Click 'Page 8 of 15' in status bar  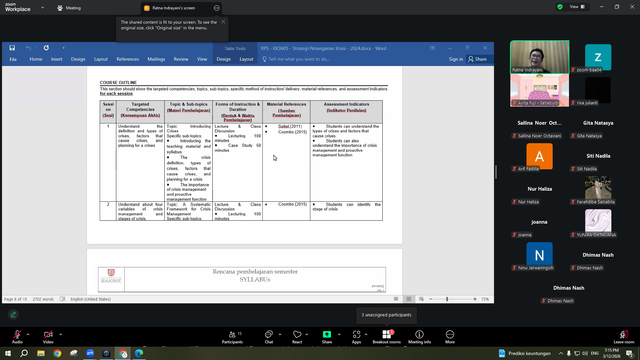16,299
